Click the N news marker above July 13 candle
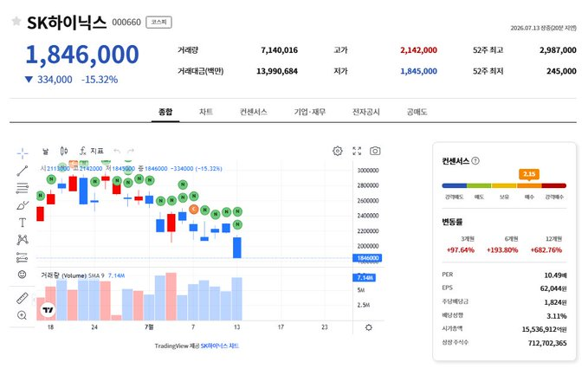588x369 pixels. tap(237, 224)
